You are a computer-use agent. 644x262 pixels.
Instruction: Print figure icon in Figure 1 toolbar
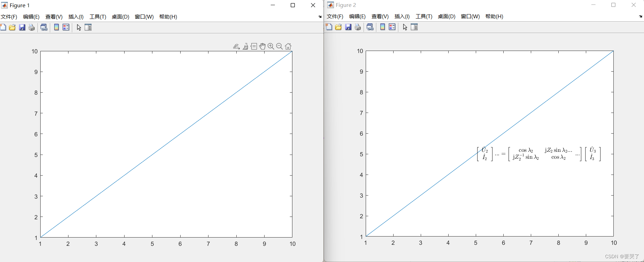pos(32,28)
